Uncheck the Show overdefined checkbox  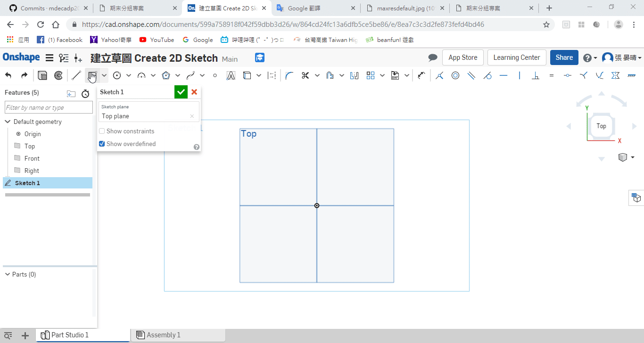(x=102, y=144)
